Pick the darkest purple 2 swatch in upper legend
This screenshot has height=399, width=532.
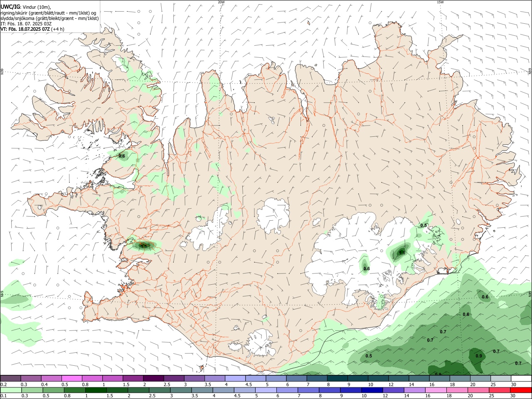(x=153, y=378)
